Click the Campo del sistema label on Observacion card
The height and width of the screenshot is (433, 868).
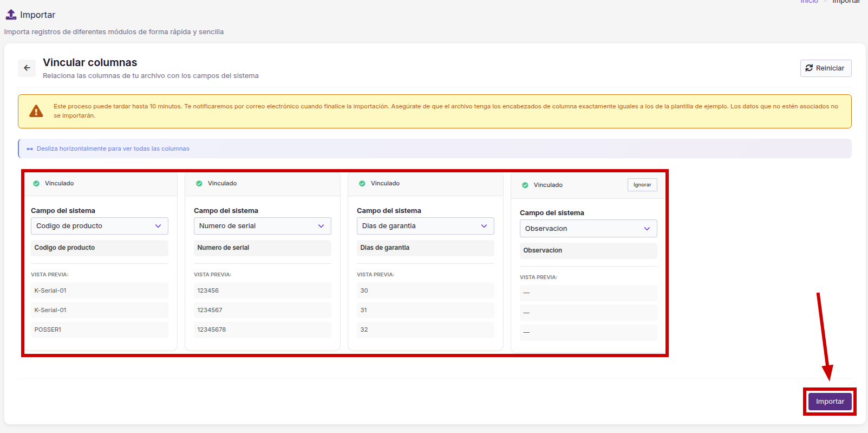(552, 213)
